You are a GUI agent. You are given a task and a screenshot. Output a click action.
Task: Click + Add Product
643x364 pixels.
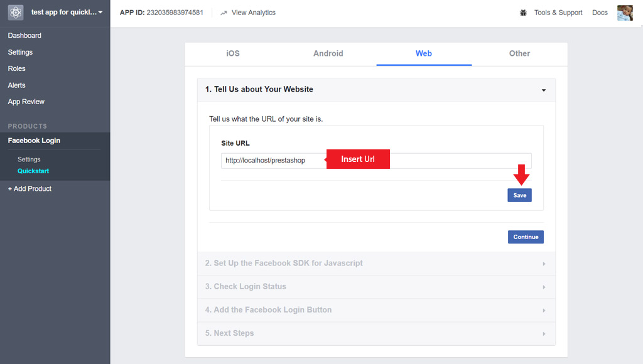click(x=30, y=188)
